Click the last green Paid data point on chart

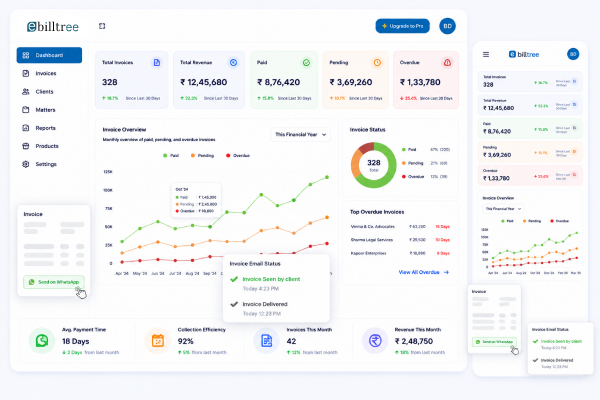[327, 177]
